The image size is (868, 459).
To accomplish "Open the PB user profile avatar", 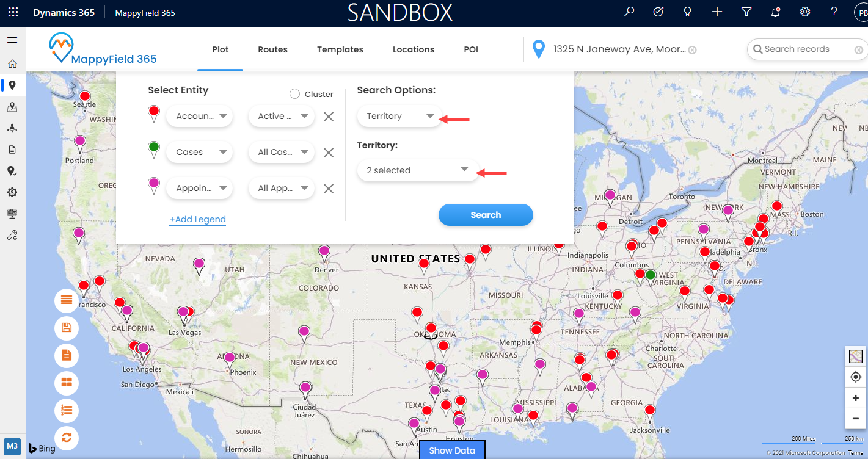I will pyautogui.click(x=861, y=12).
